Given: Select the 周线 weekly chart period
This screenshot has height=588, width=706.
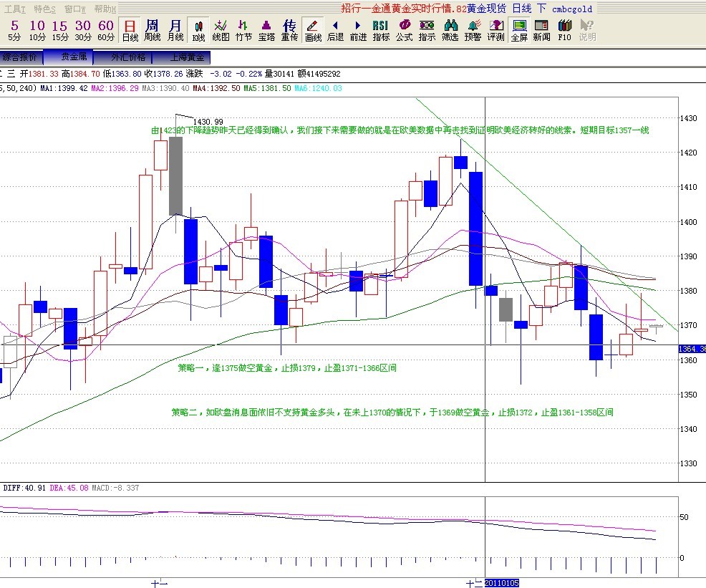Looking at the screenshot, I should pos(153,31).
